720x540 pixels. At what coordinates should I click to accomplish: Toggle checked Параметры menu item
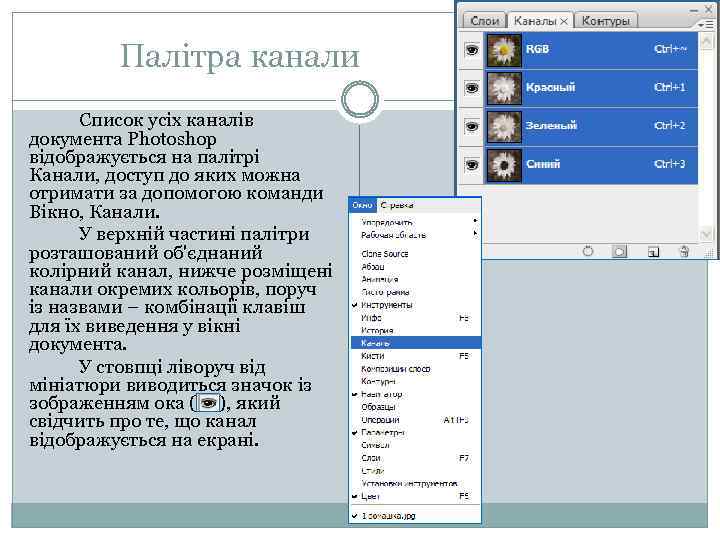click(415, 433)
